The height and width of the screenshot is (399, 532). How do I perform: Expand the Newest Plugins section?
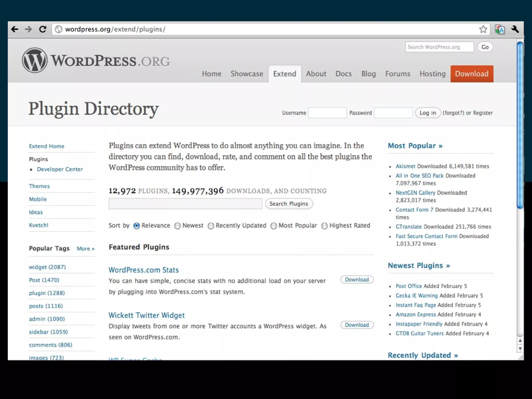click(x=418, y=265)
